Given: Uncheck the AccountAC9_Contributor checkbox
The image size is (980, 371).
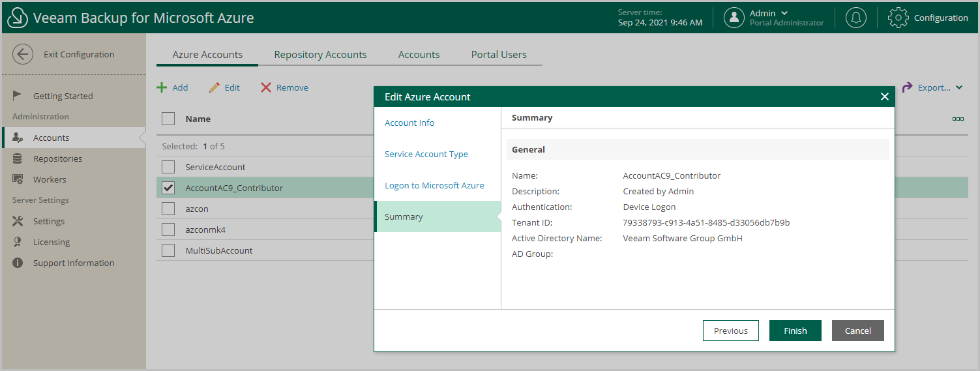Looking at the screenshot, I should point(168,188).
